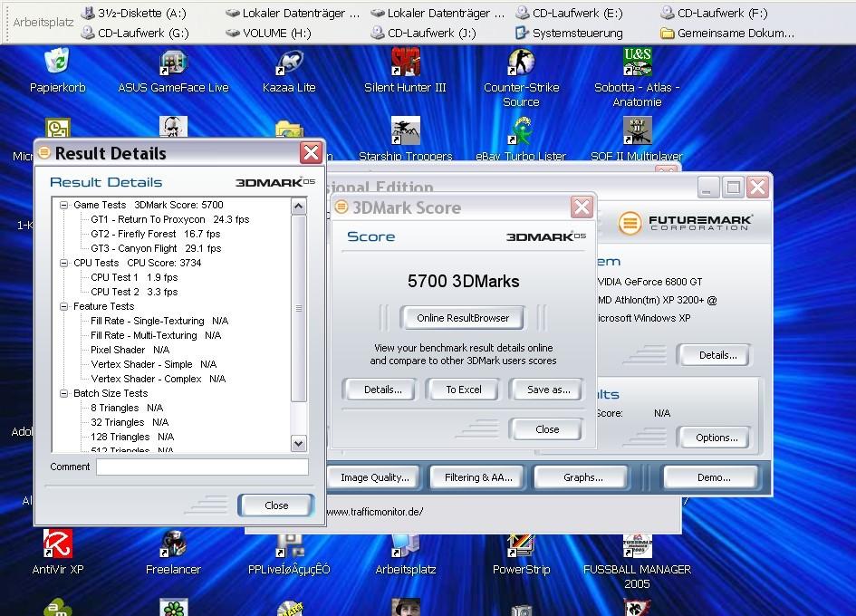Click the Arbeitsplatz toolbar label
856x616 pixels.
click(x=43, y=23)
